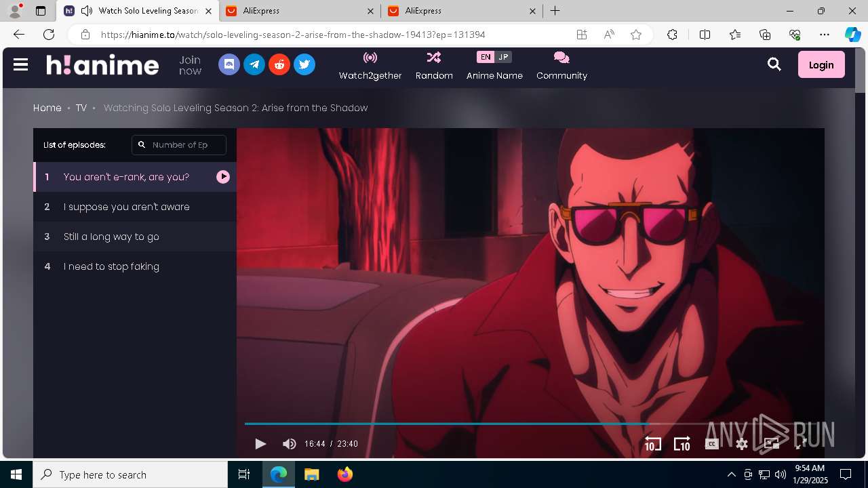The width and height of the screenshot is (868, 488).
Task: Mute the tab via the speaker icon
Action: click(86, 11)
